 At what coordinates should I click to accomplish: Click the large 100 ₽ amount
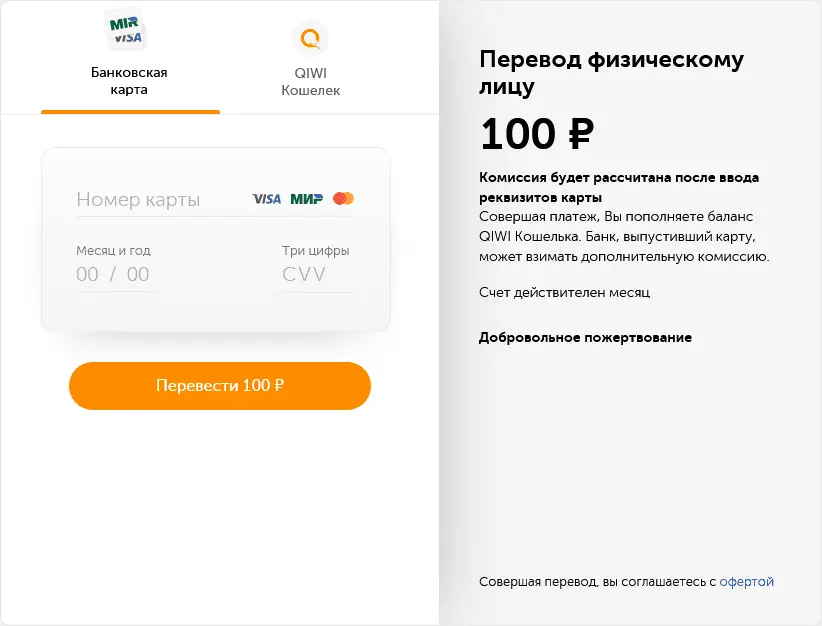(x=537, y=134)
